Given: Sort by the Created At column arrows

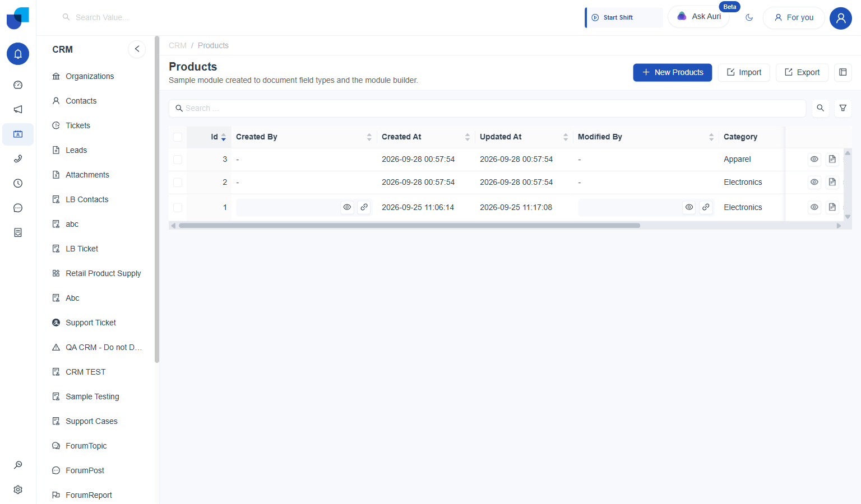Looking at the screenshot, I should tap(467, 137).
